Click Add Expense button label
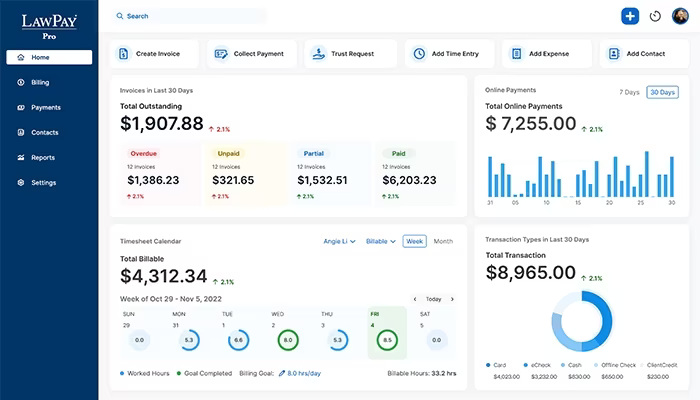700x400 pixels. (x=549, y=54)
